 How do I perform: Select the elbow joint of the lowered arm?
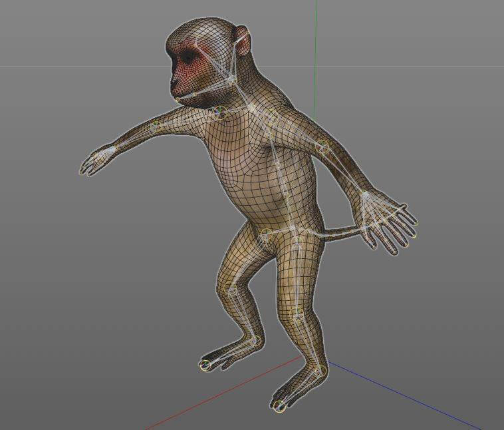(323, 147)
